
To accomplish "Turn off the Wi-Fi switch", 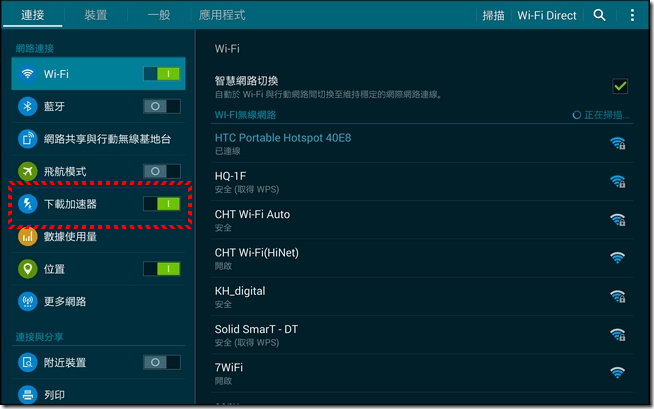I will click(x=161, y=74).
